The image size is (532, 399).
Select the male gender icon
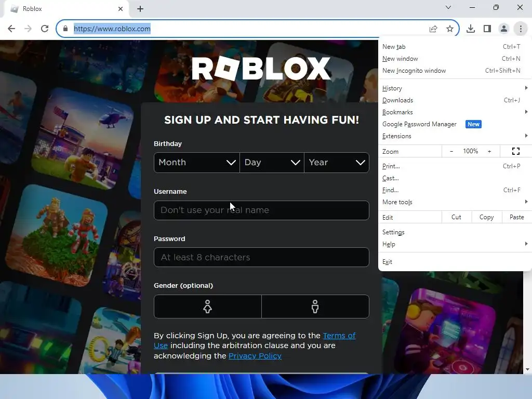click(x=315, y=307)
